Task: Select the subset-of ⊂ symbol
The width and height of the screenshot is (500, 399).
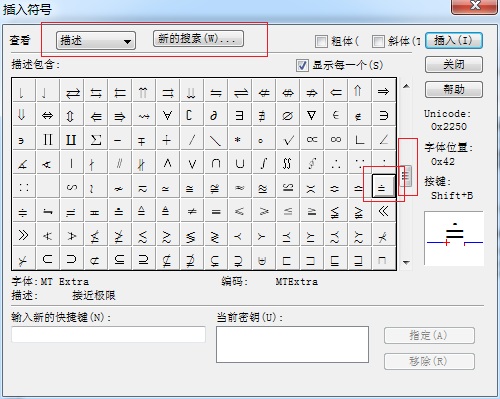Action: 47,259
